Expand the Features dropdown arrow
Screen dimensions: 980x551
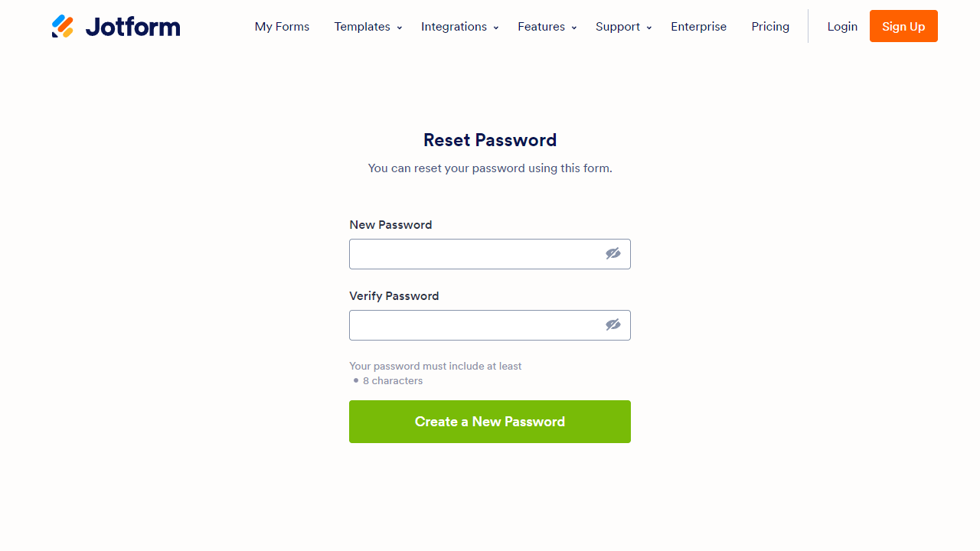pos(574,28)
